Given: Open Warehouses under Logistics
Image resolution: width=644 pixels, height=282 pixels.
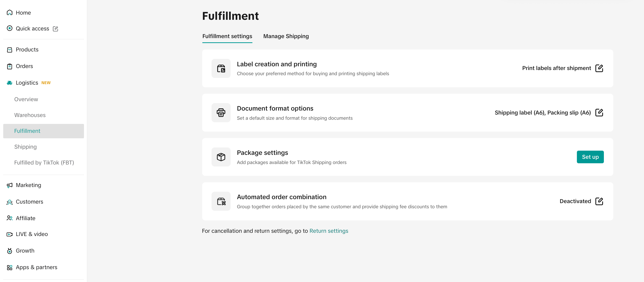Looking at the screenshot, I should point(30,115).
